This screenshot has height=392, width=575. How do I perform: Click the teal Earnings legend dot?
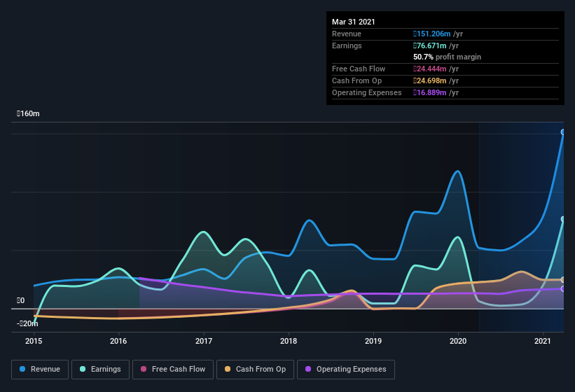click(x=83, y=369)
